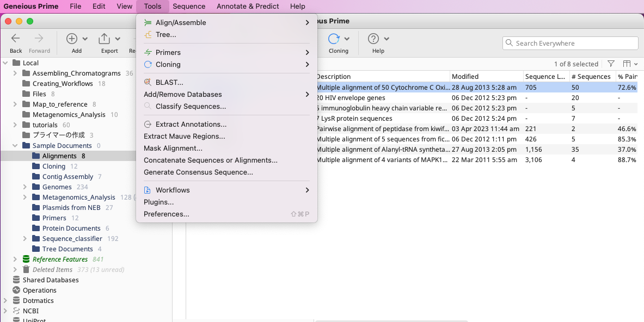Choose Generate Consensus Sequence... from menu
644x322 pixels.
tap(198, 172)
